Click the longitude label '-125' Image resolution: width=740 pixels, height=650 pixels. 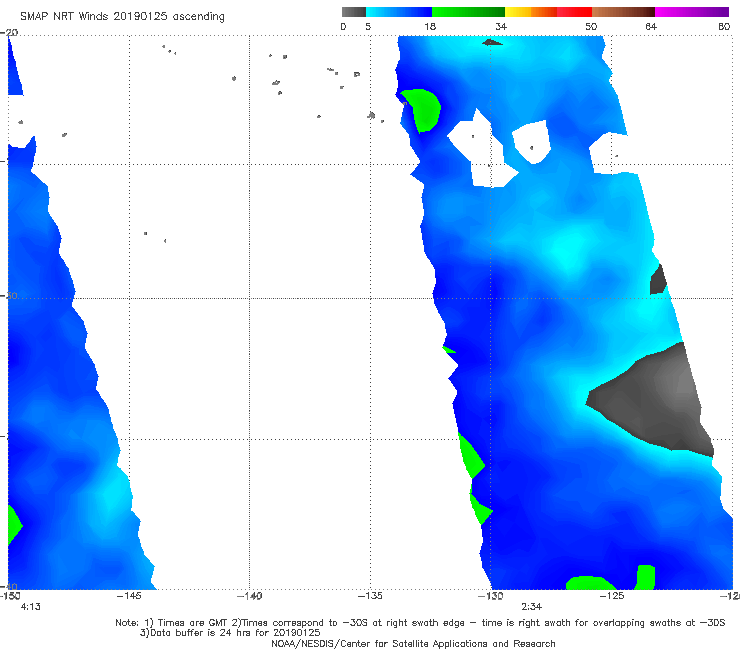point(612,596)
